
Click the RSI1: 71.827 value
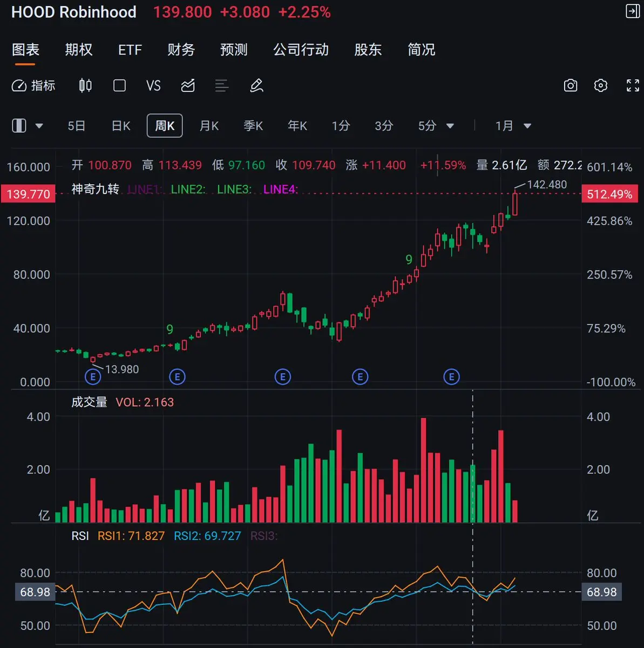pyautogui.click(x=131, y=536)
